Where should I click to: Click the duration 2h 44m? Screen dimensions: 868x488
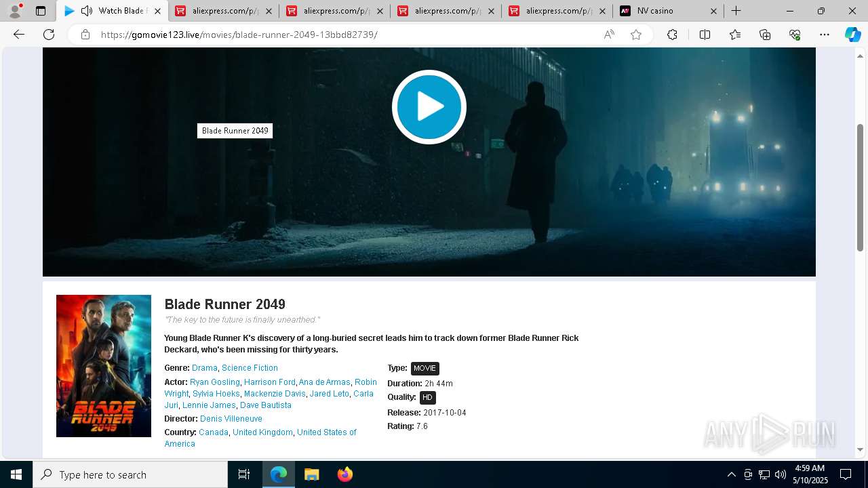pyautogui.click(x=439, y=384)
